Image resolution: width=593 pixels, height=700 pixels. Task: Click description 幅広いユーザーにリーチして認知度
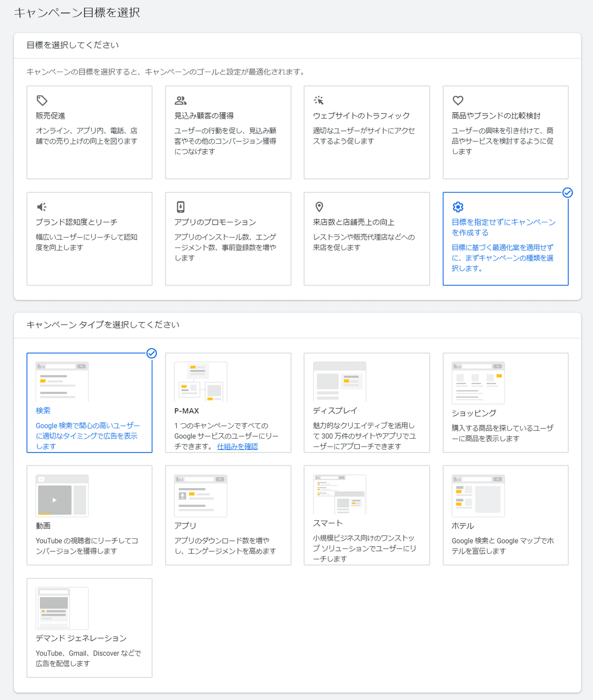pyautogui.click(x=86, y=242)
